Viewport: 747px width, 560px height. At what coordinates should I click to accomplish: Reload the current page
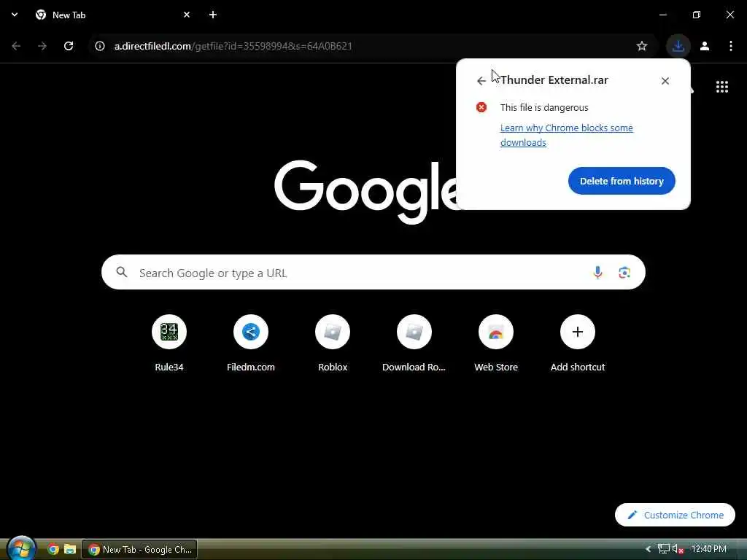[x=69, y=46]
